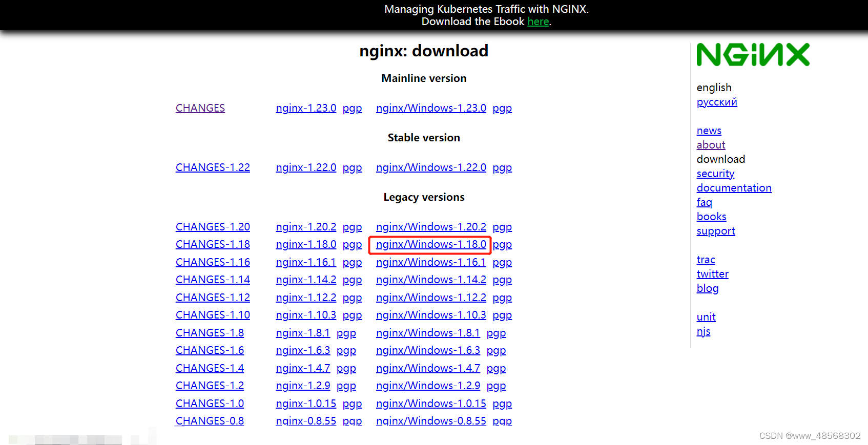
Task: Open the twitter link
Action: (x=712, y=274)
